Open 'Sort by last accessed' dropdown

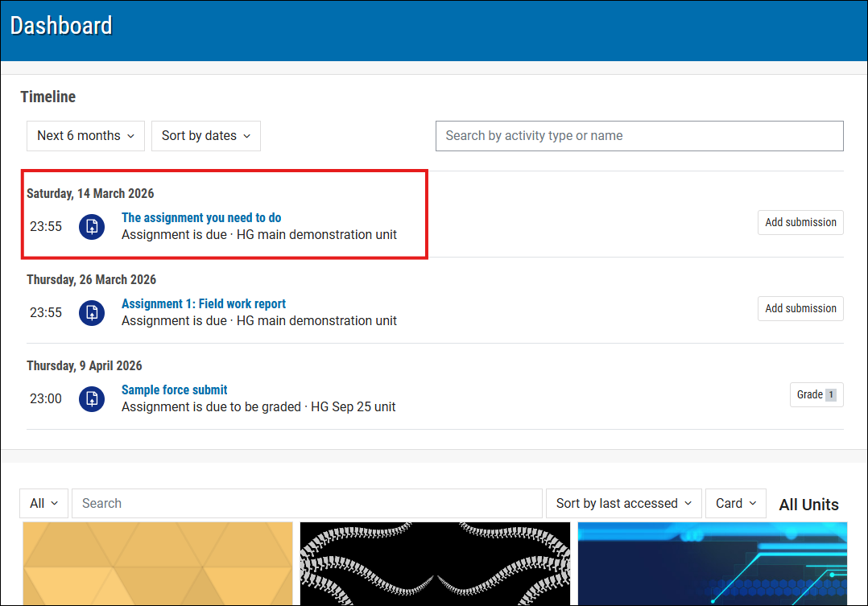coord(624,504)
